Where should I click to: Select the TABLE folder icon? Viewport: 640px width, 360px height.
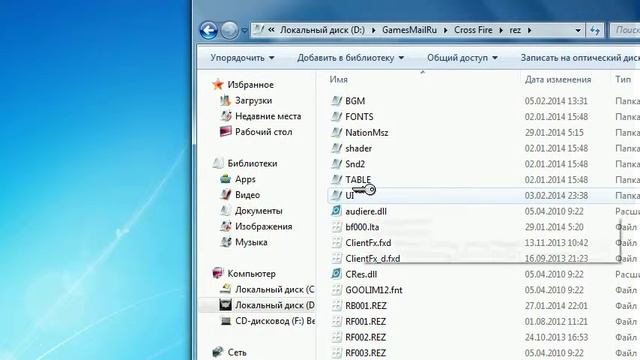point(336,180)
